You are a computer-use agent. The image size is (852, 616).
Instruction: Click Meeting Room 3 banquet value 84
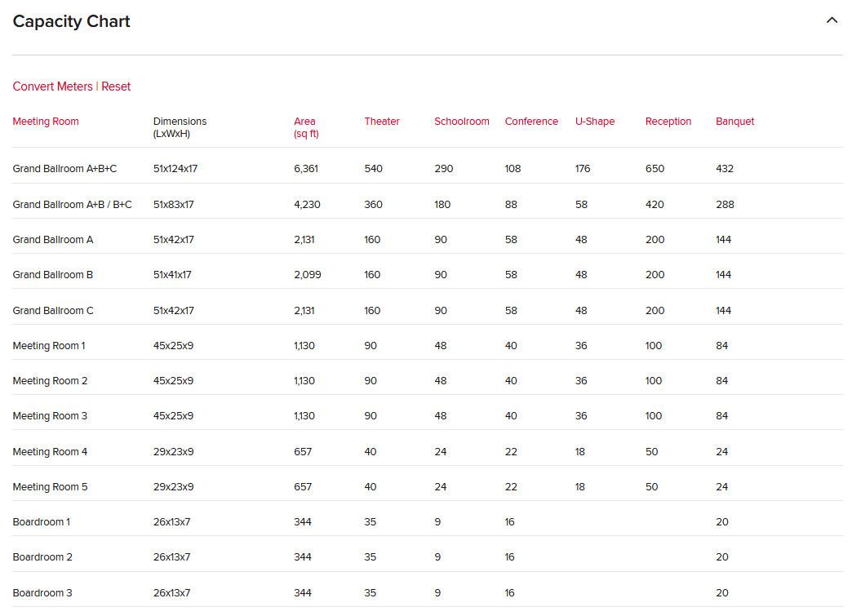tap(721, 415)
